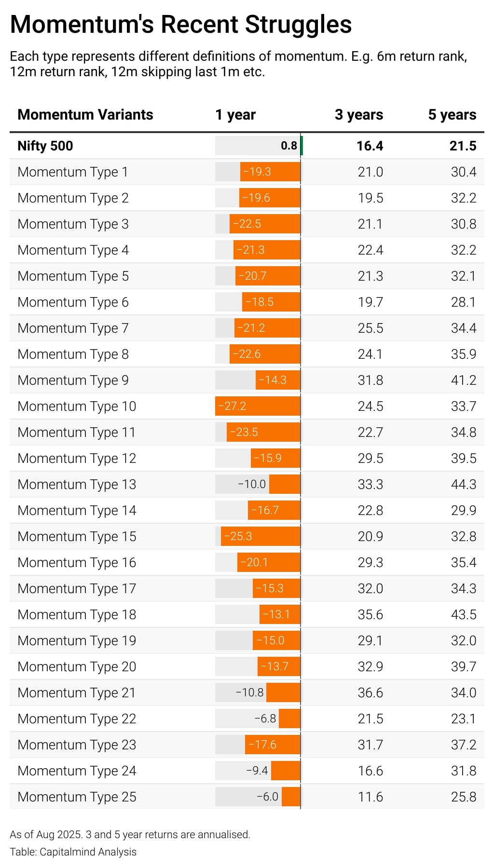Click the 36.6 value for Momentum Type 21
Viewport: 494px width, 868px height.
click(370, 693)
